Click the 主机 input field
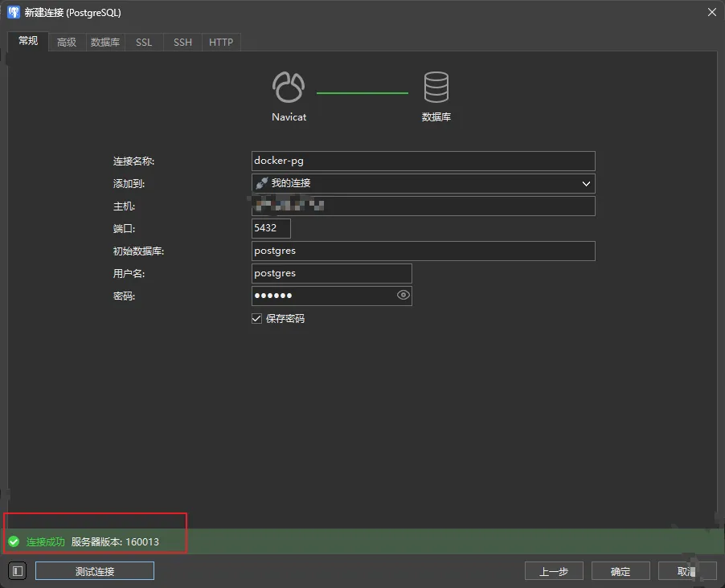 (x=423, y=206)
